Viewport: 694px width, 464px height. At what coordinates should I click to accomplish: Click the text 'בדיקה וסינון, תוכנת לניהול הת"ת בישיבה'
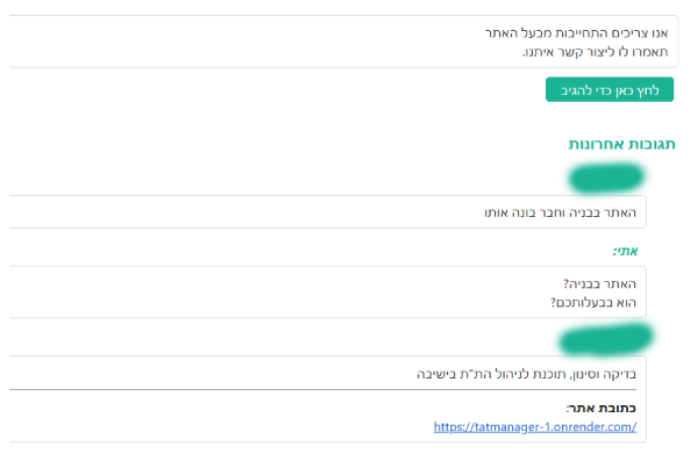coord(526,373)
